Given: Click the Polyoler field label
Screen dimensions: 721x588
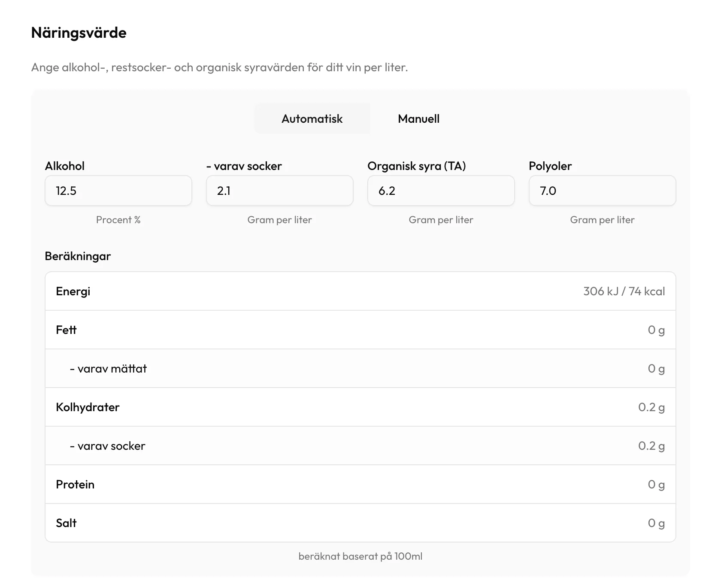Looking at the screenshot, I should click(x=550, y=166).
